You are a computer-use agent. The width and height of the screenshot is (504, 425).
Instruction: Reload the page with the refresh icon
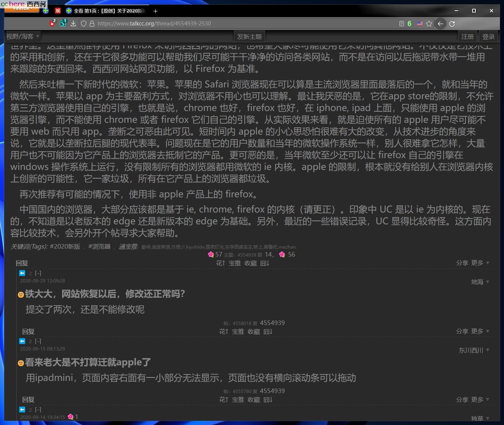[x=452, y=24]
